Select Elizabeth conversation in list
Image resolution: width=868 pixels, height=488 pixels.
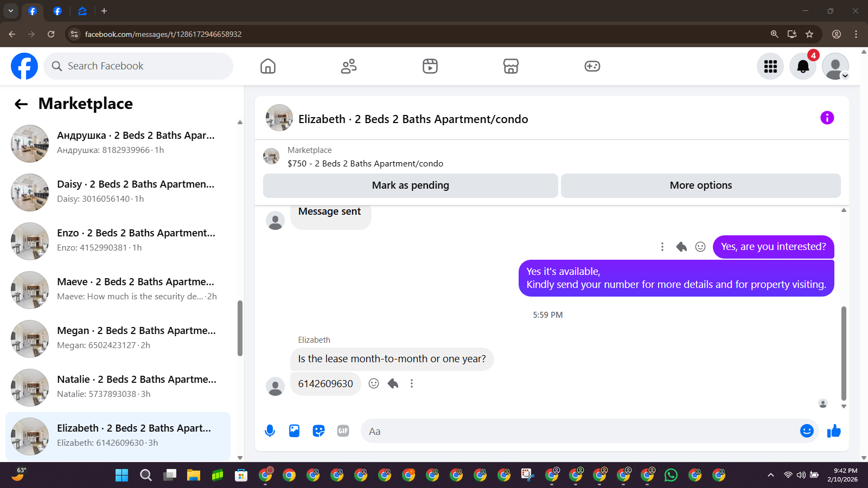click(x=118, y=436)
